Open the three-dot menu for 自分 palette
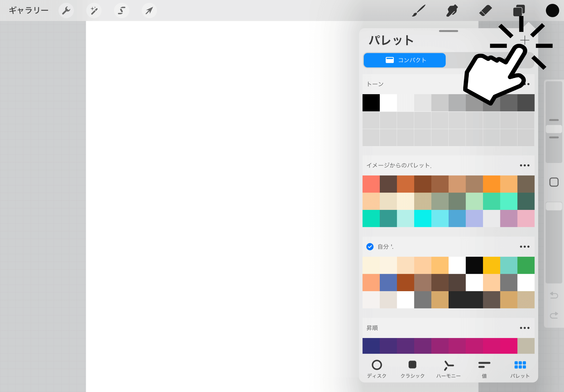Viewport: 564px width, 392px height. pyautogui.click(x=524, y=247)
